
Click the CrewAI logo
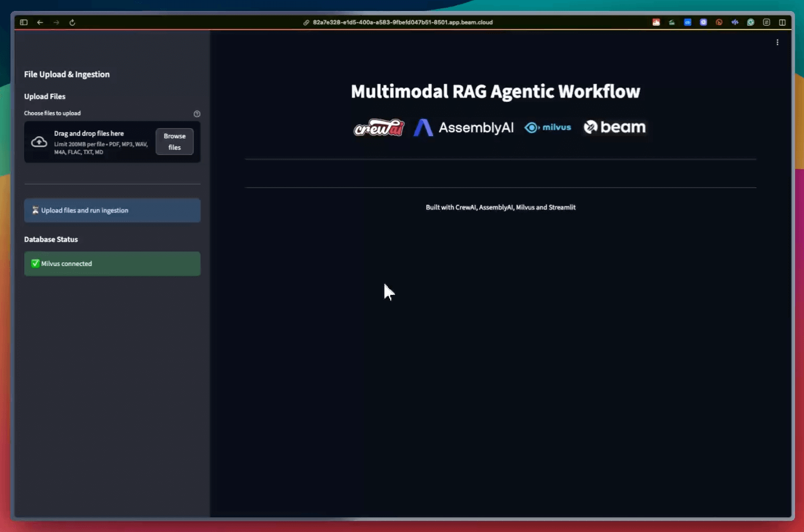click(379, 127)
